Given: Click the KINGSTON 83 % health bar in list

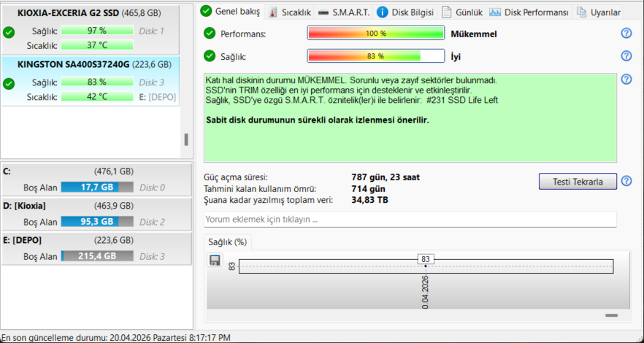Looking at the screenshot, I should [x=97, y=82].
